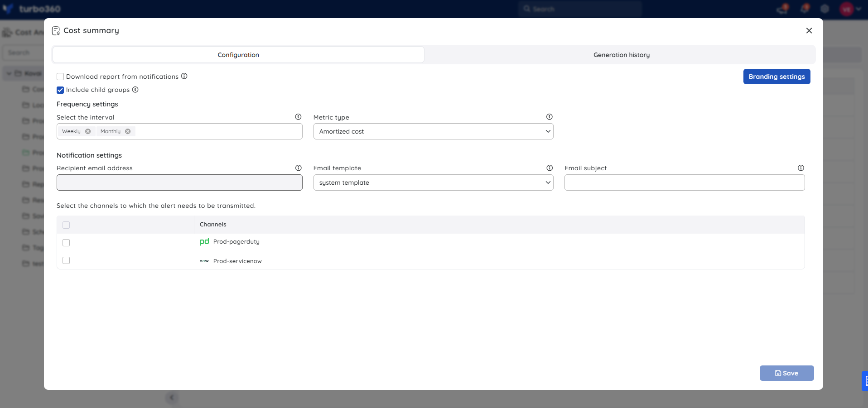The image size is (868, 408).
Task: Click the top Search bar in background window
Action: pyautogui.click(x=580, y=9)
